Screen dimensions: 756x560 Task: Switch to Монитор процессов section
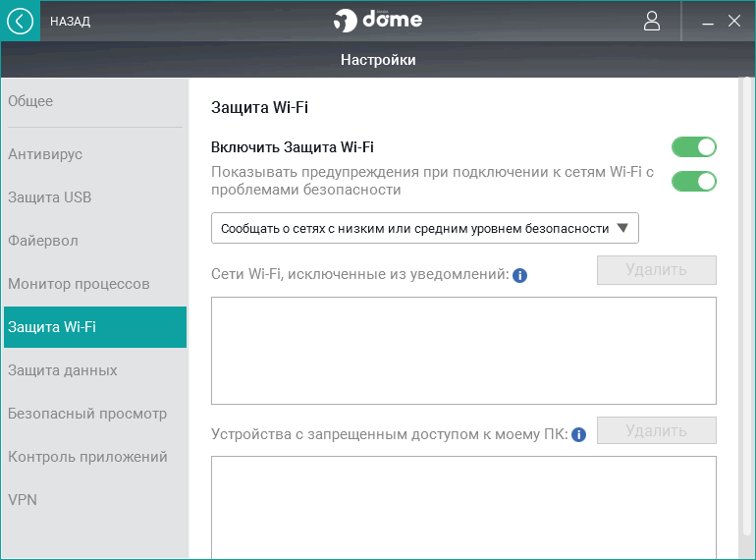click(79, 284)
